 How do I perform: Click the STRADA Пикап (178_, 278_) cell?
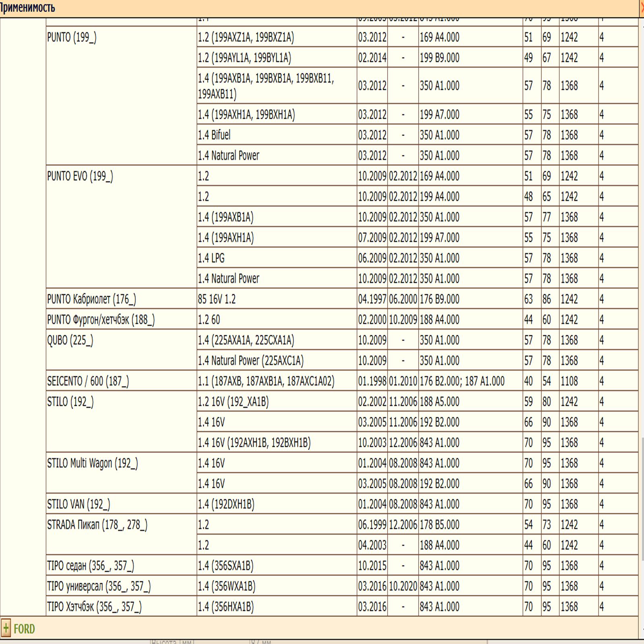point(97,525)
